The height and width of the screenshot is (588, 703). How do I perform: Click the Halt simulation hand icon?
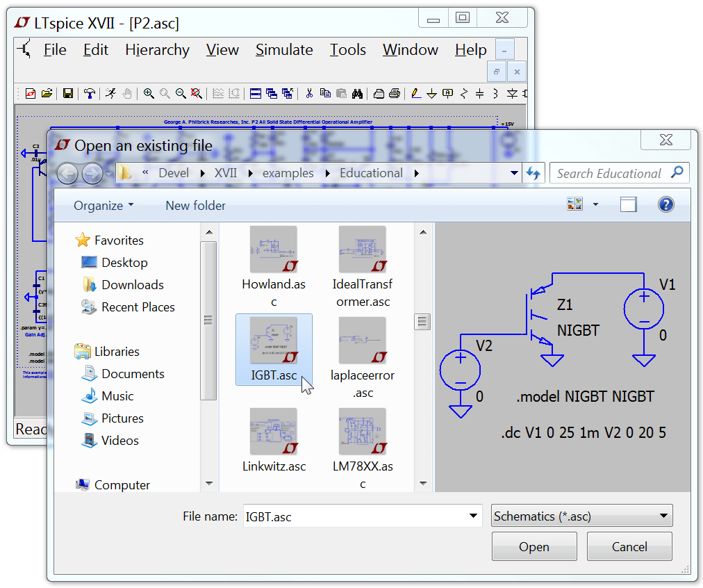pyautogui.click(x=127, y=93)
